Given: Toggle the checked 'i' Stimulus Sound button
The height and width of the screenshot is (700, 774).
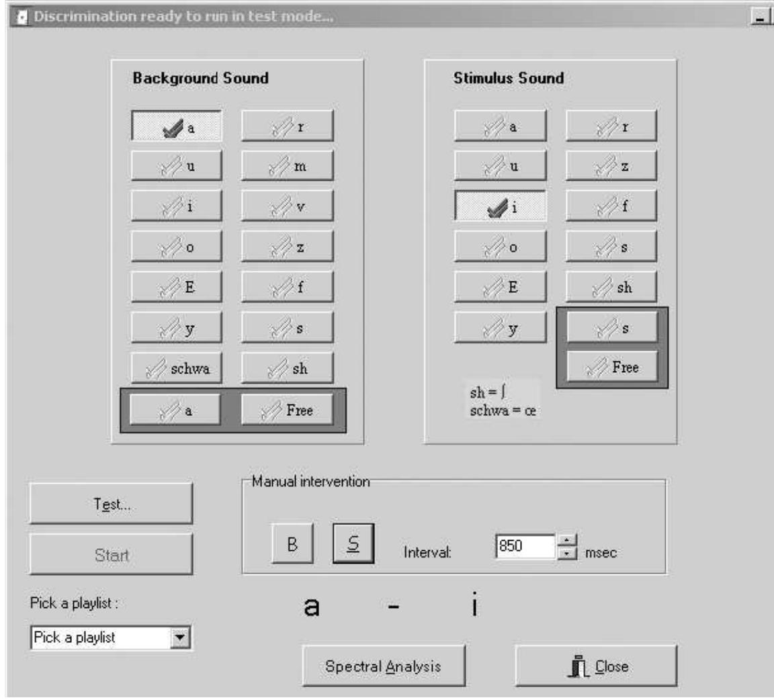Looking at the screenshot, I should coord(500,206).
